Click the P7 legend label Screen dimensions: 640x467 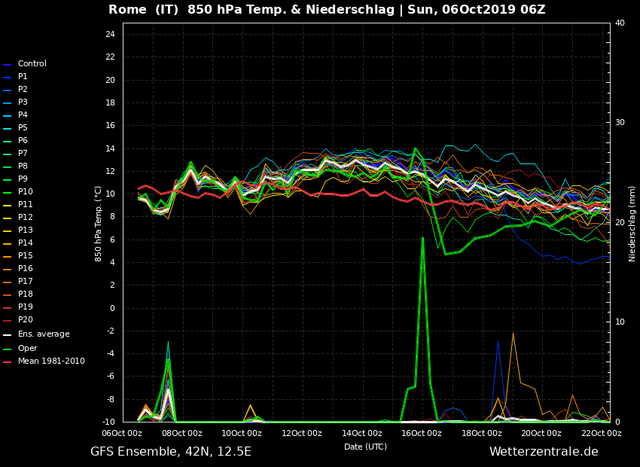click(23, 153)
